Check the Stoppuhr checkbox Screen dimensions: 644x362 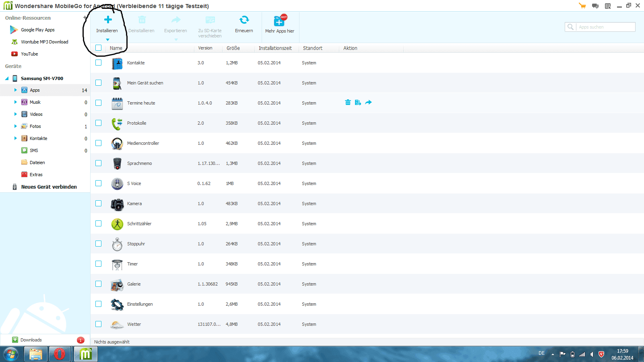tap(98, 244)
